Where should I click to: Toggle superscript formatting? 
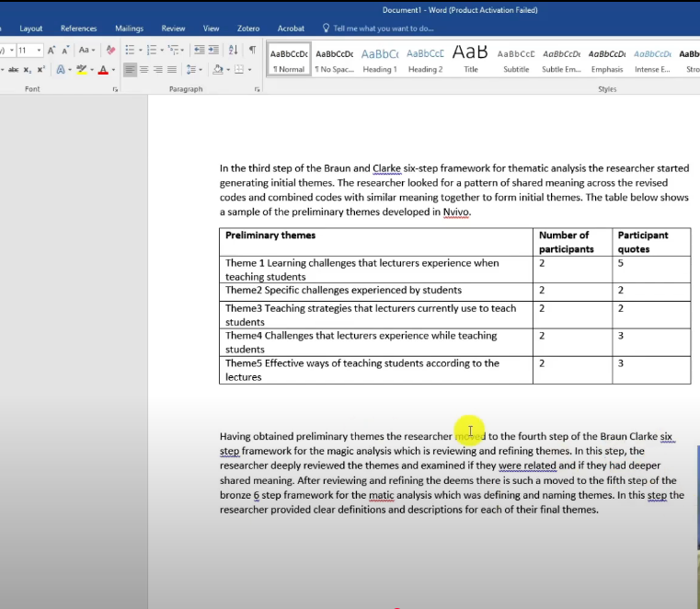point(41,70)
